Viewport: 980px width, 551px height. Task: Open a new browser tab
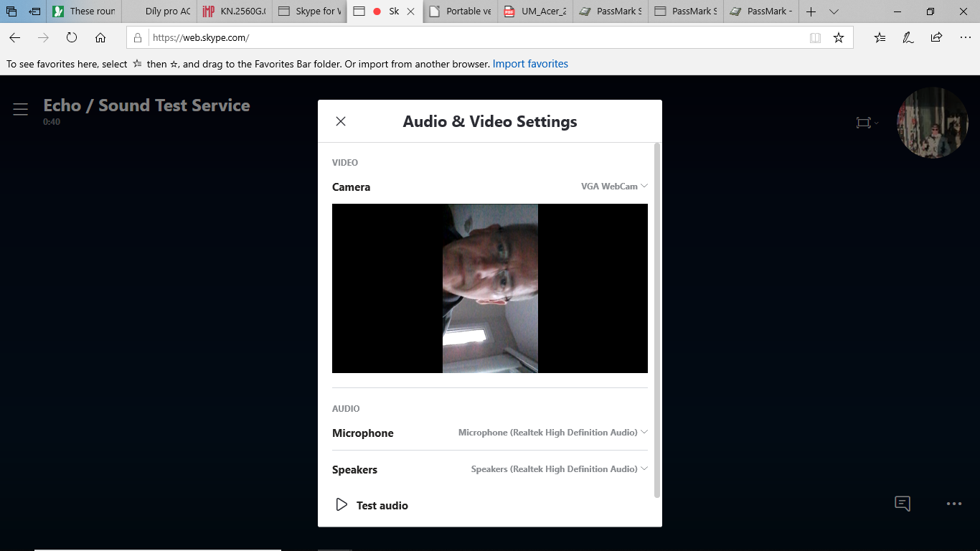click(x=811, y=11)
